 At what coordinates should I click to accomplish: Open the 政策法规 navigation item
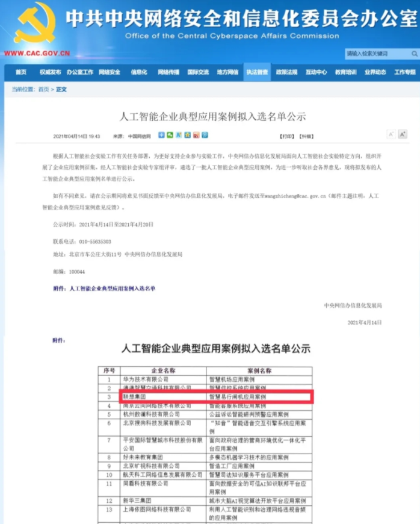coord(287,72)
